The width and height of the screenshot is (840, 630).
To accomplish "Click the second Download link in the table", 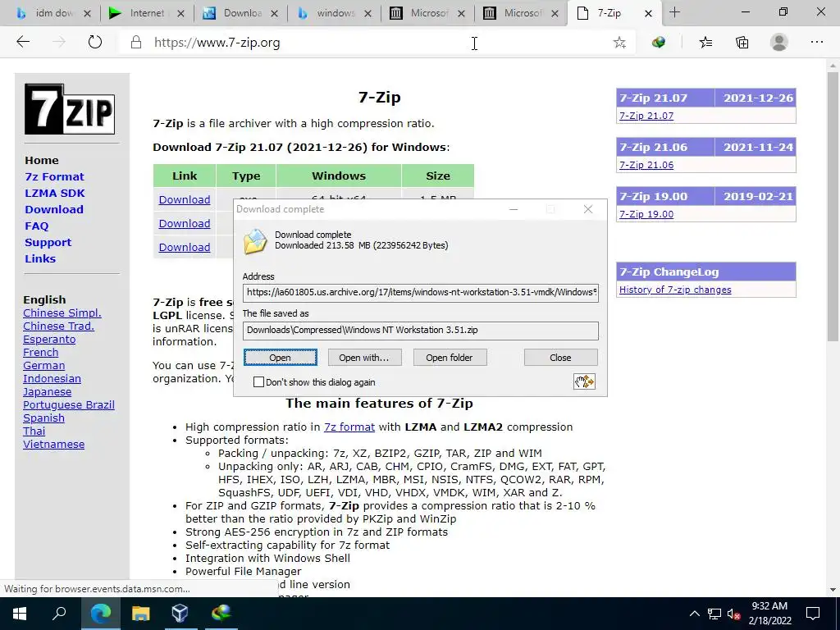I will (x=185, y=223).
